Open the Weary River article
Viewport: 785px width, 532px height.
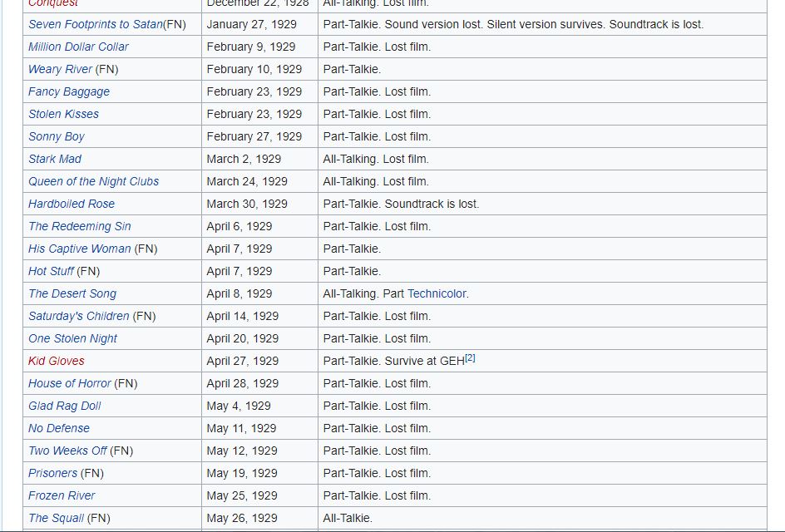(x=60, y=69)
